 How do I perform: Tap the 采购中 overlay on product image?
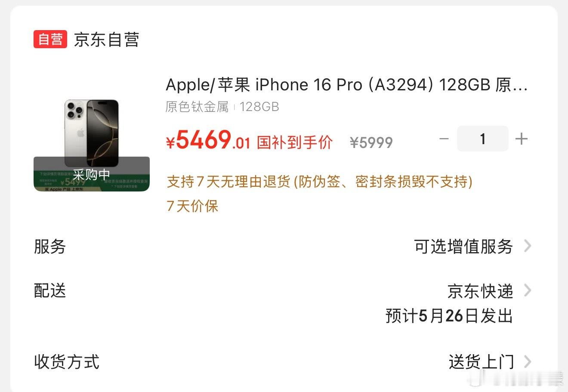click(92, 174)
